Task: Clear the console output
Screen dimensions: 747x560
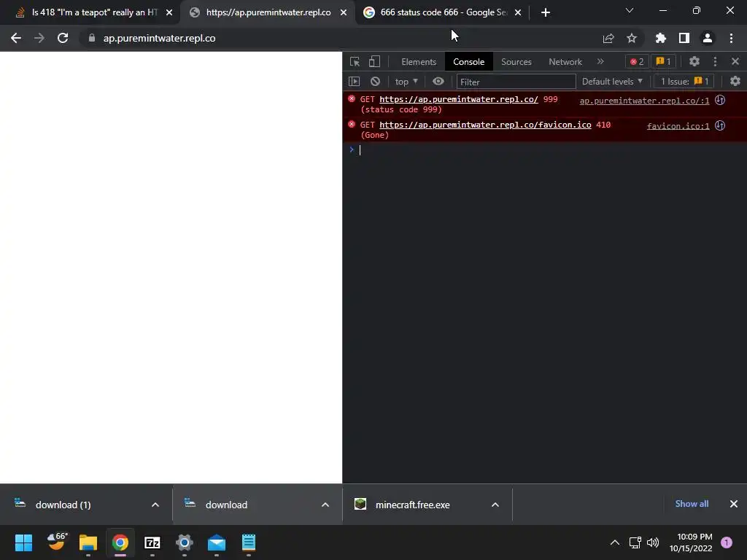Action: tap(376, 82)
